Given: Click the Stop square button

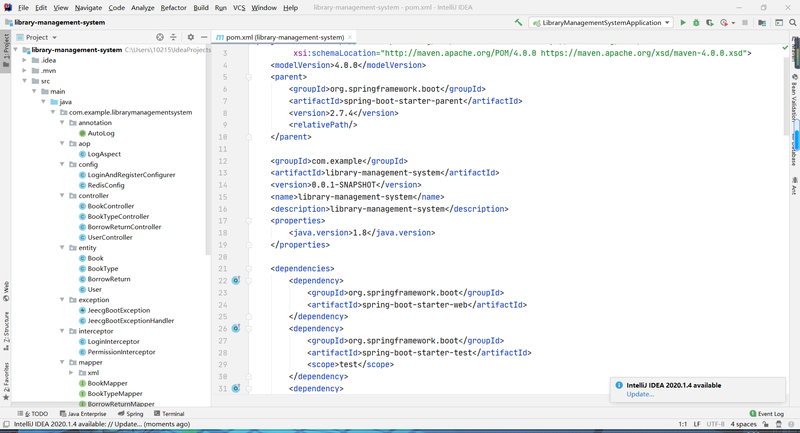Looking at the screenshot, I should [745, 22].
